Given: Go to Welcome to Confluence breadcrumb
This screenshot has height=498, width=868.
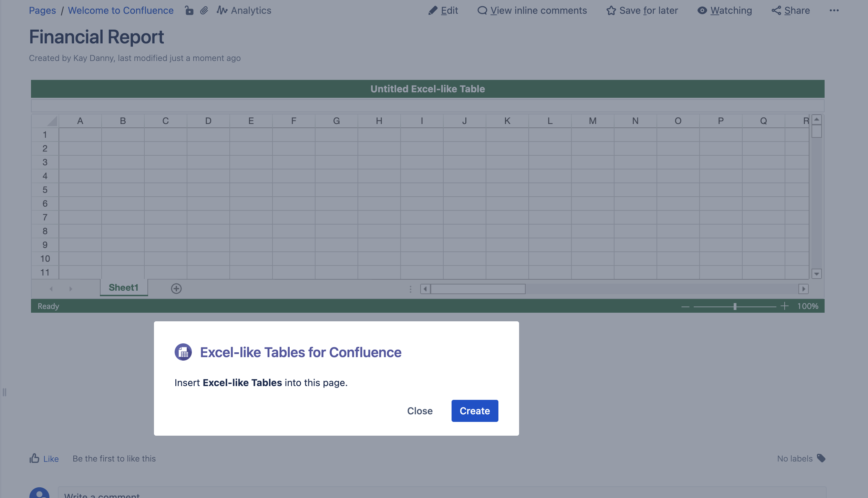Looking at the screenshot, I should point(121,11).
